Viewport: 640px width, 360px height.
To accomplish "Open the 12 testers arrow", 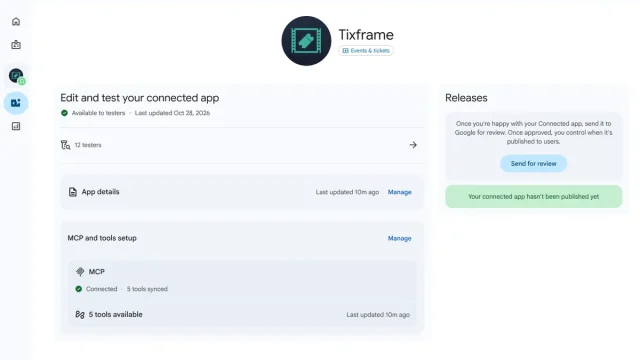I will [x=413, y=145].
